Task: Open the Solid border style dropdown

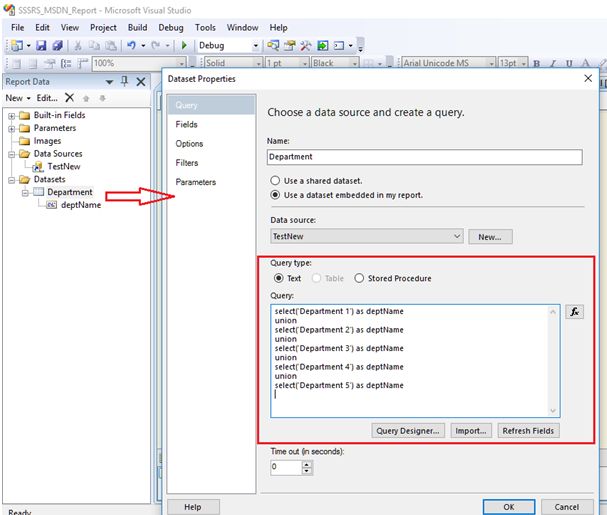Action: [259, 64]
